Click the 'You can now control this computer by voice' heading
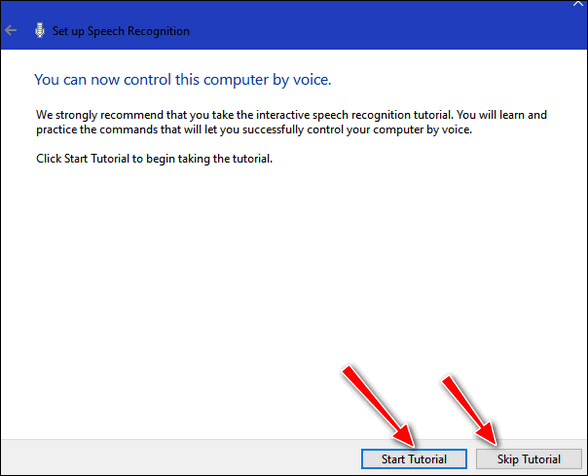The image size is (588, 476). (183, 80)
